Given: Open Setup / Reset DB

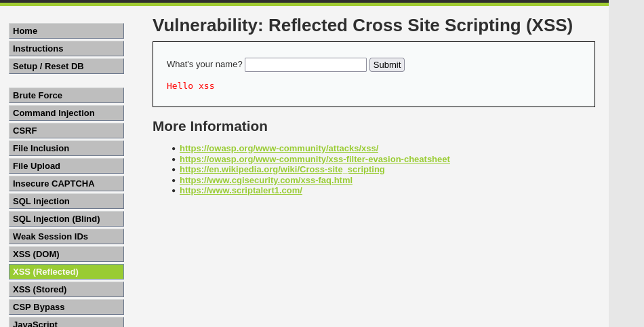Looking at the screenshot, I should [x=66, y=66].
